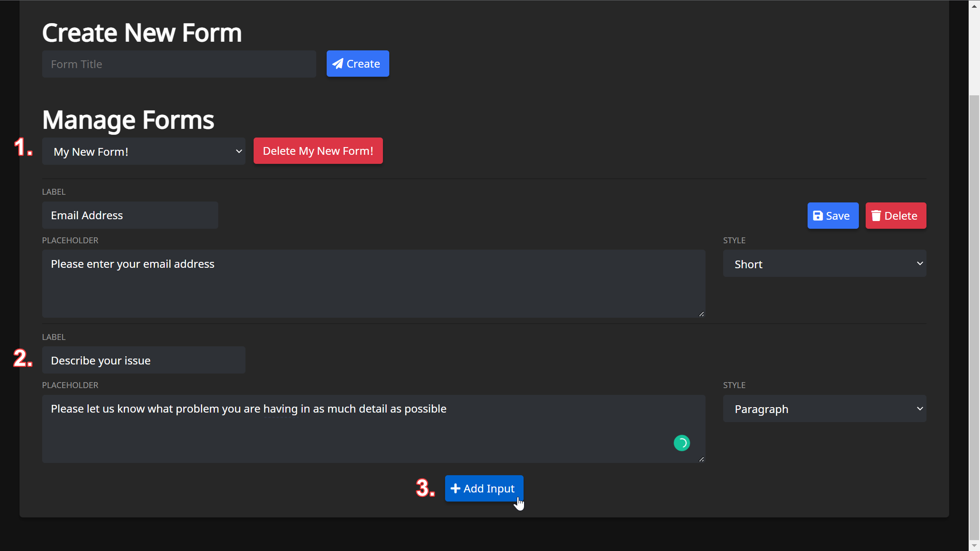This screenshot has height=551, width=980.
Task: Click the green Grammarly icon in the textarea
Action: [682, 443]
